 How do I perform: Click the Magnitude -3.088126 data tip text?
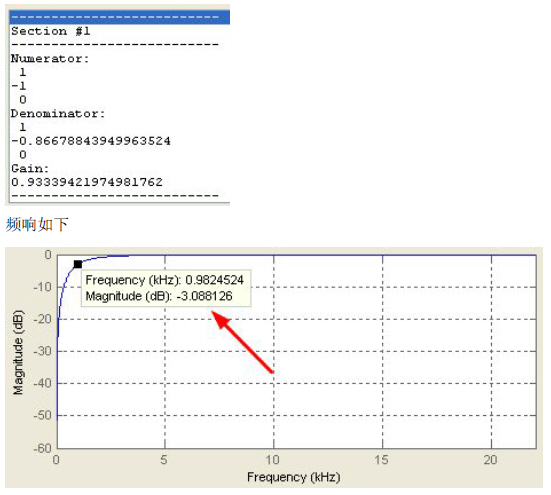point(159,296)
